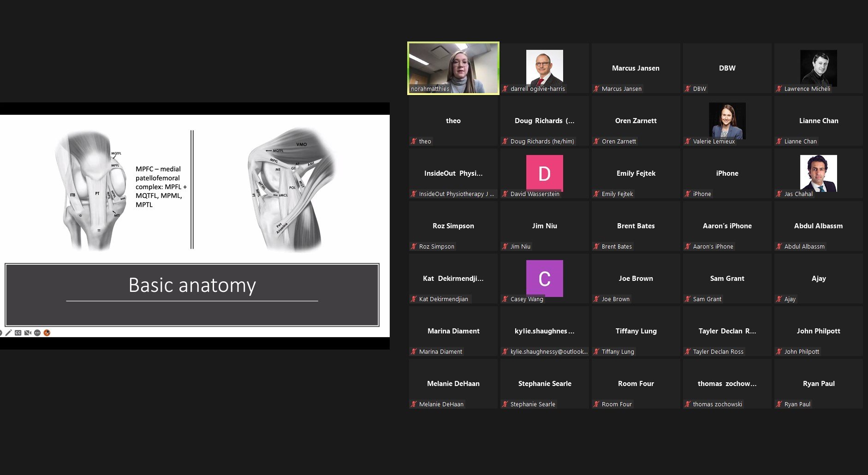Click the kylie.shaughnessy participant tile

(544, 331)
